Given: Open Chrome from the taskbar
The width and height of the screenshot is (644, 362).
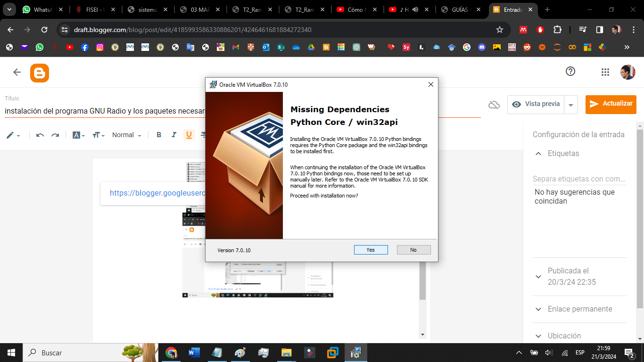Looking at the screenshot, I should [x=171, y=353].
